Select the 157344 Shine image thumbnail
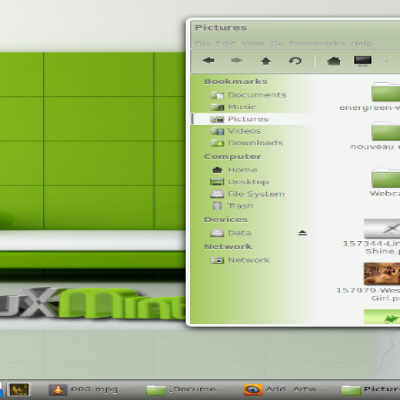400x400 pixels. [382, 229]
